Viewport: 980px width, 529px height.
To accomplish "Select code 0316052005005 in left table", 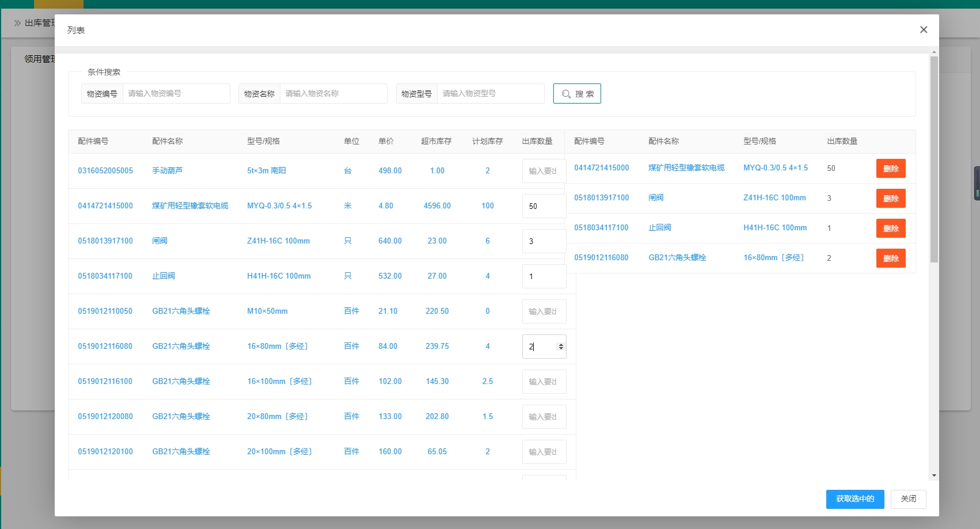I will coord(105,171).
